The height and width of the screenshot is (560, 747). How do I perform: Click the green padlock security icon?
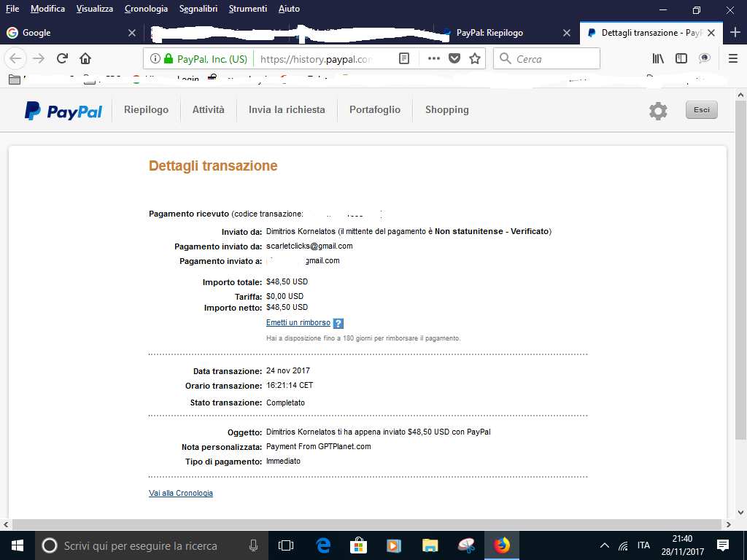[168, 58]
